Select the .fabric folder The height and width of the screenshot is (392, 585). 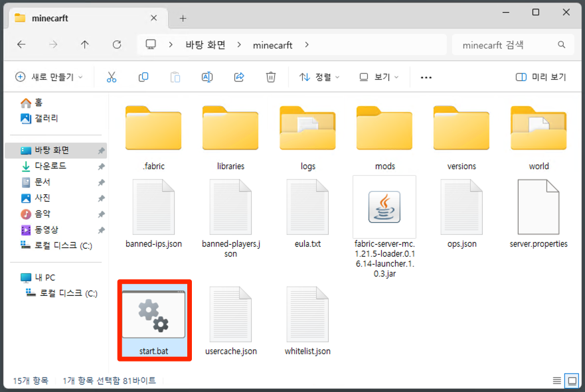[x=153, y=138]
